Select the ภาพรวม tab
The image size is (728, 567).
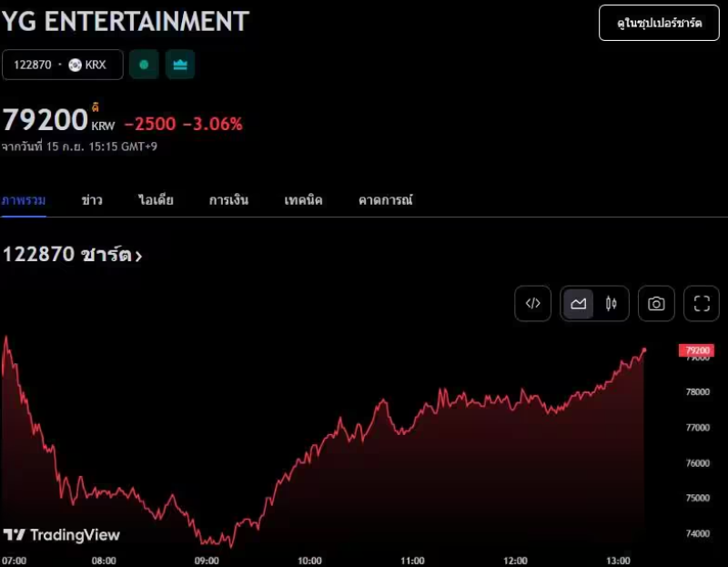(24, 200)
